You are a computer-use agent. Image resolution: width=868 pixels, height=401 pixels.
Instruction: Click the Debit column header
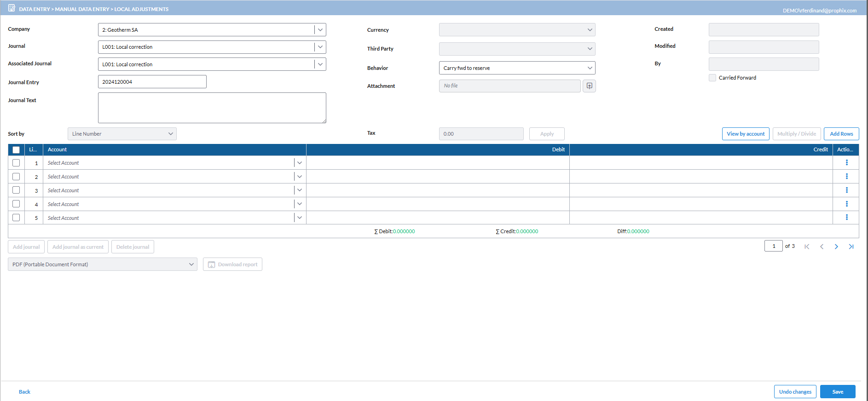(558, 149)
